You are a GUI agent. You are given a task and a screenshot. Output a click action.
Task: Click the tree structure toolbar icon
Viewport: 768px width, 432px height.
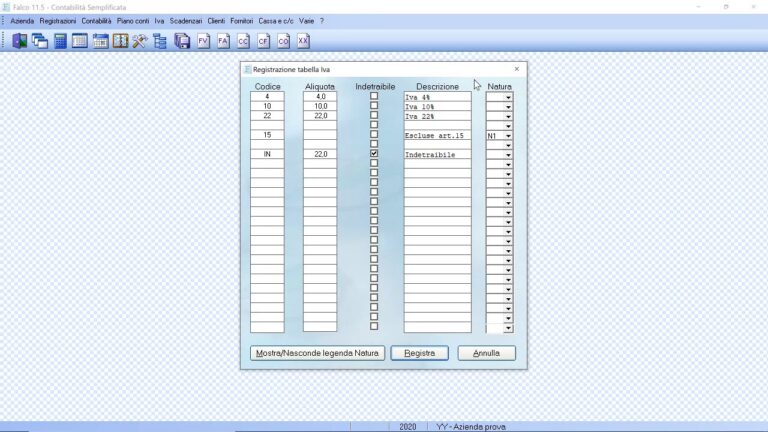point(160,41)
